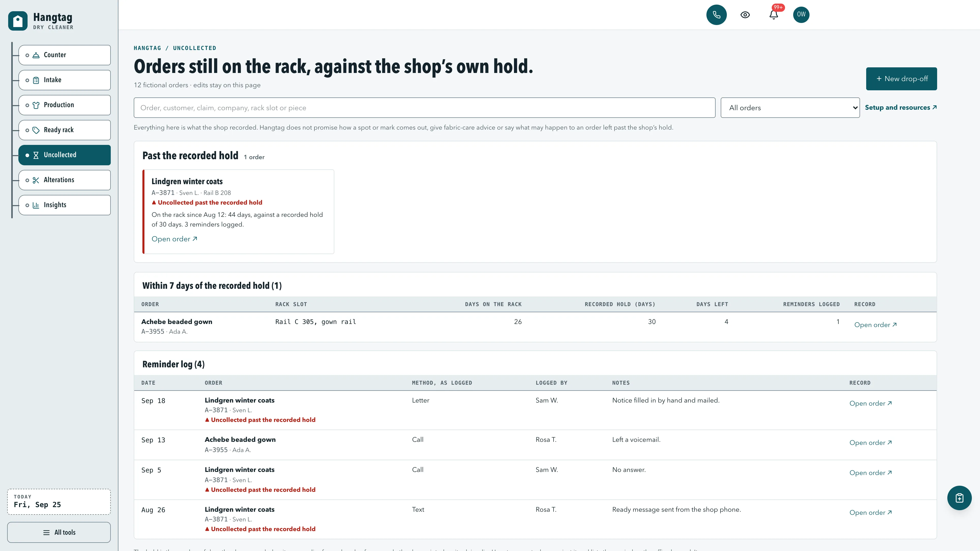The width and height of the screenshot is (980, 551).
Task: Click the Reminders logged column header
Action: 811,304
